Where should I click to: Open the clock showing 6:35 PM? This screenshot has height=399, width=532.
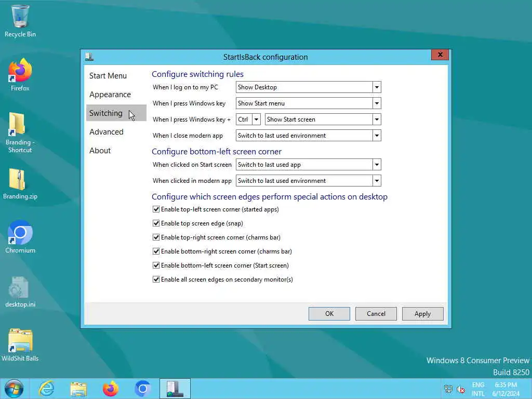(506, 389)
